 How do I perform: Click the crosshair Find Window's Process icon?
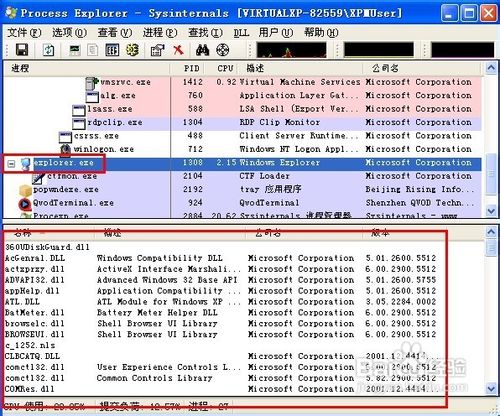click(x=223, y=50)
